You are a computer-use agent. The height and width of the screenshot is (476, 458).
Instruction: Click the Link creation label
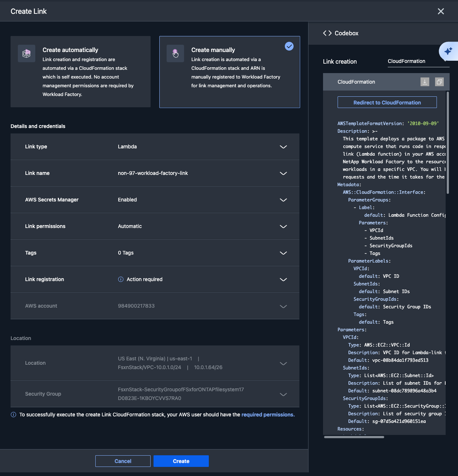pos(340,61)
